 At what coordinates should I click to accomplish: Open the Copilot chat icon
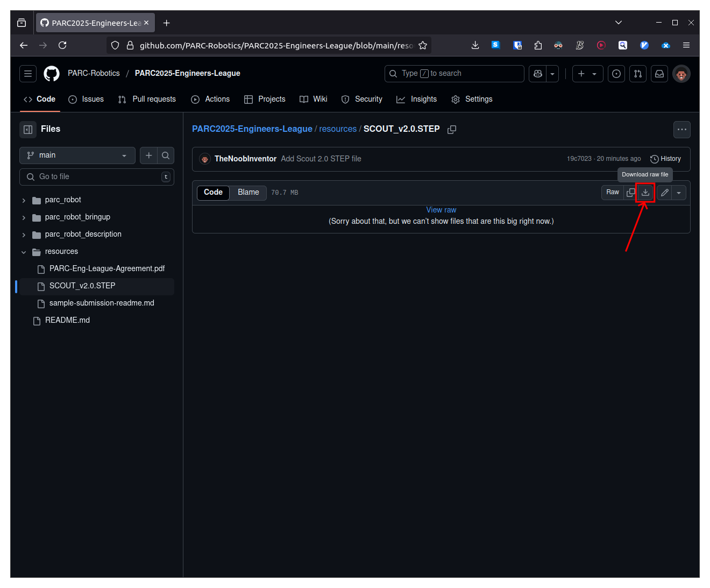[537, 74]
